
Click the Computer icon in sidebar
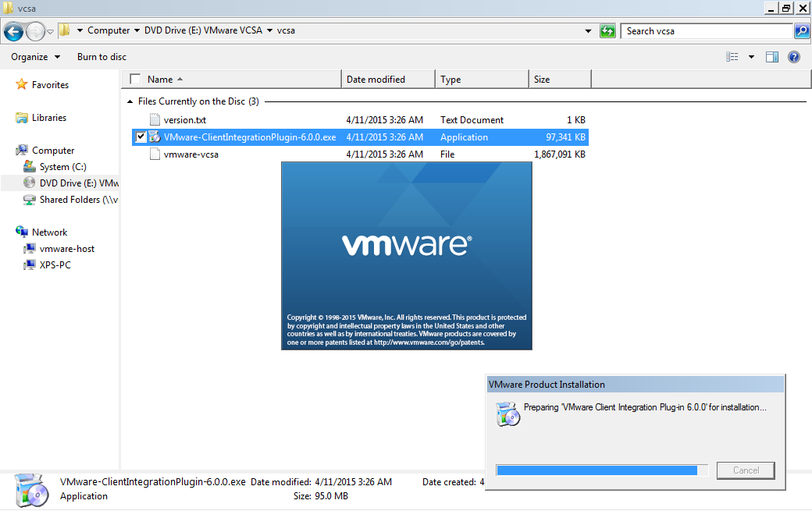tap(21, 150)
